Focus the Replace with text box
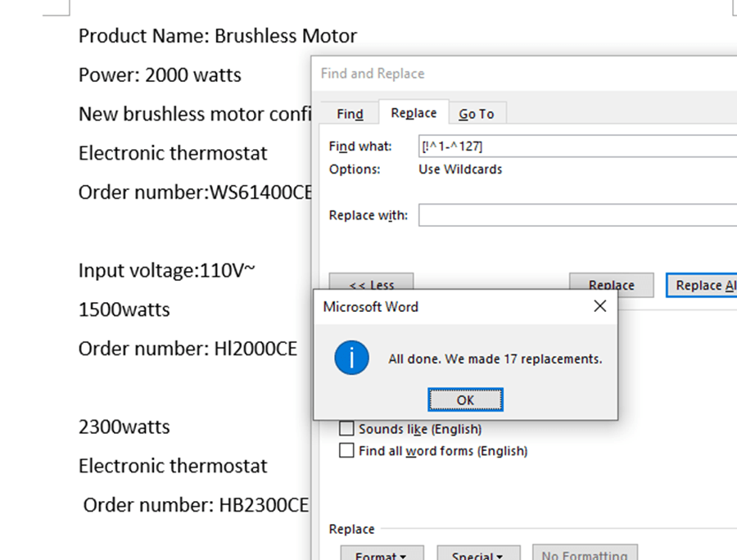This screenshot has height=560, width=737. pos(573,215)
